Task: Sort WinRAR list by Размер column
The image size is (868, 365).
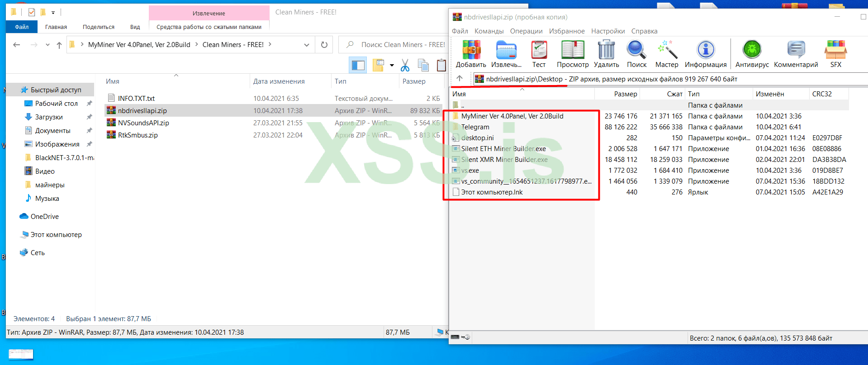Action: tap(617, 94)
